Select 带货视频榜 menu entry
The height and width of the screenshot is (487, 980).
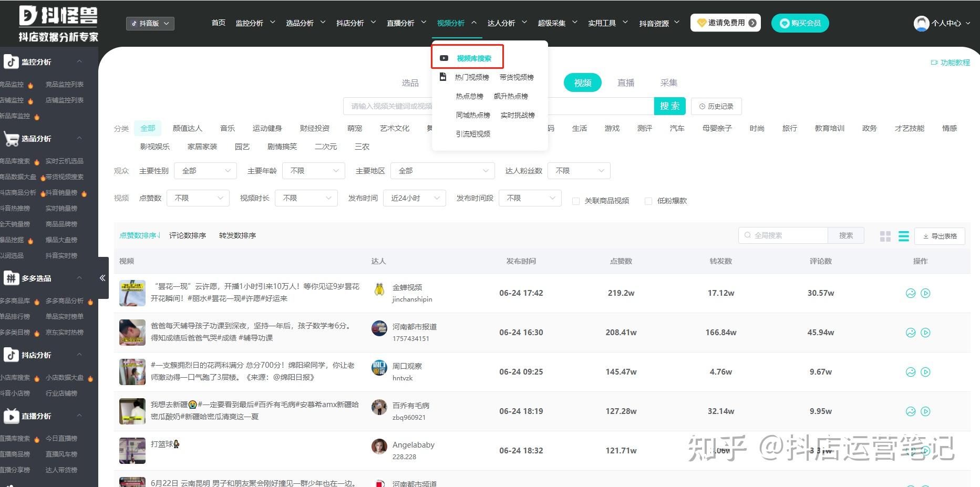517,77
